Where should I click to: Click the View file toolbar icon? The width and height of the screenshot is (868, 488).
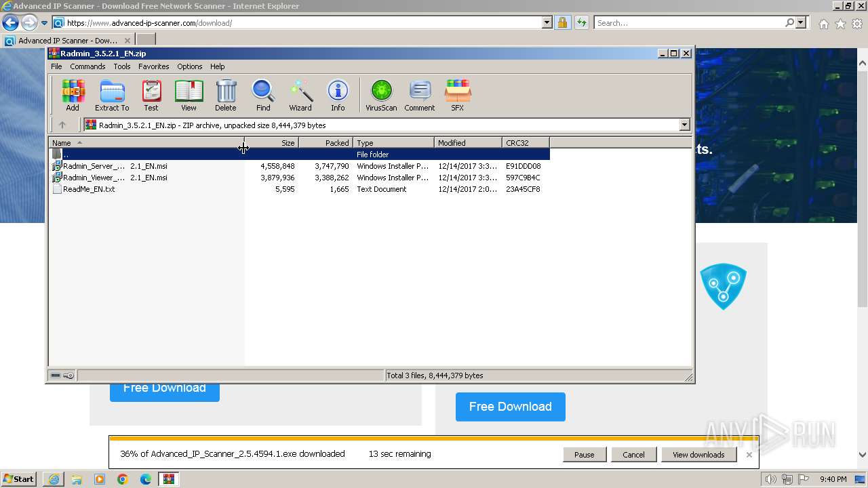coord(189,95)
